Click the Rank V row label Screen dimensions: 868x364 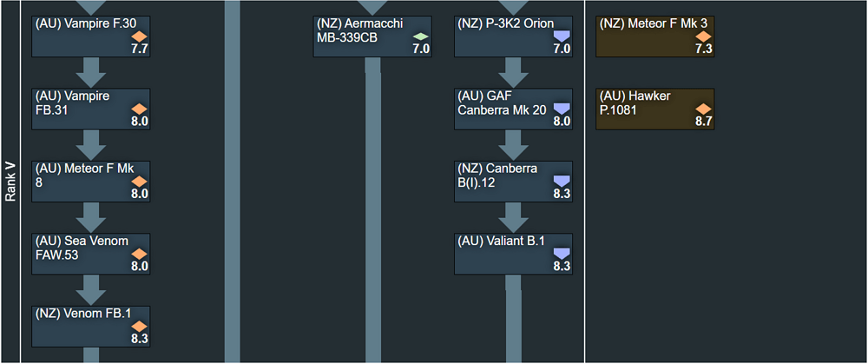(x=10, y=181)
